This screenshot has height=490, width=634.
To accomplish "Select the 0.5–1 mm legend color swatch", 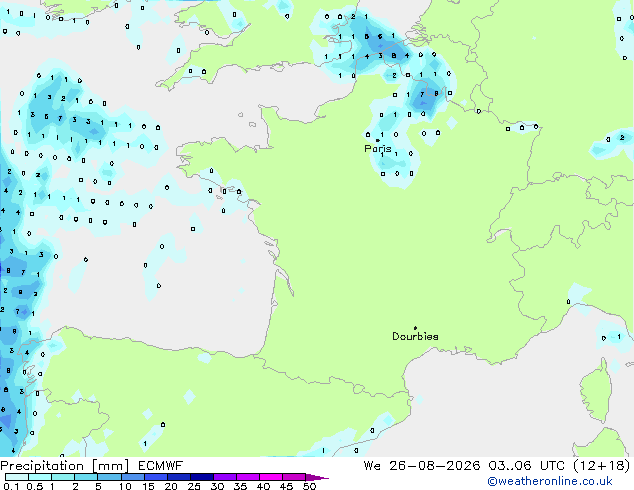I will [40, 477].
